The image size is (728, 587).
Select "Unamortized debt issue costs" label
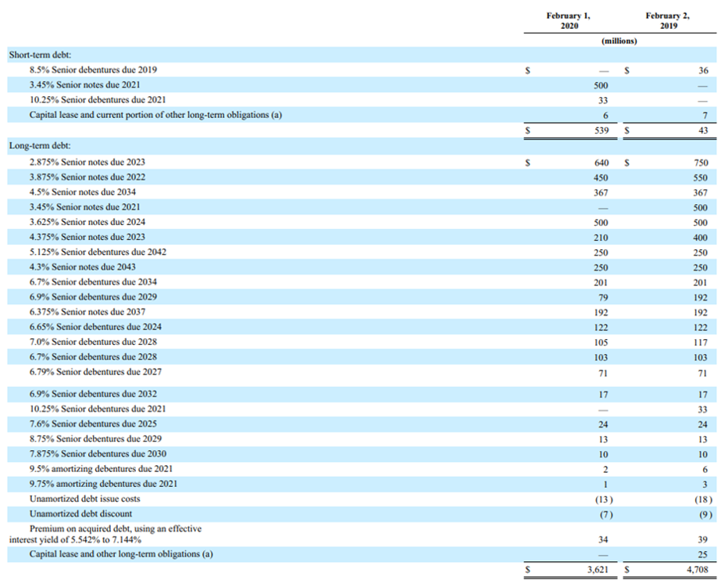(x=84, y=499)
